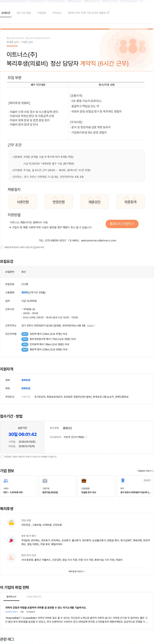The width and height of the screenshot is (154, 644).
Task: Click chevron arrow after 근무지주소 지도보기
Action: coord(96,326)
